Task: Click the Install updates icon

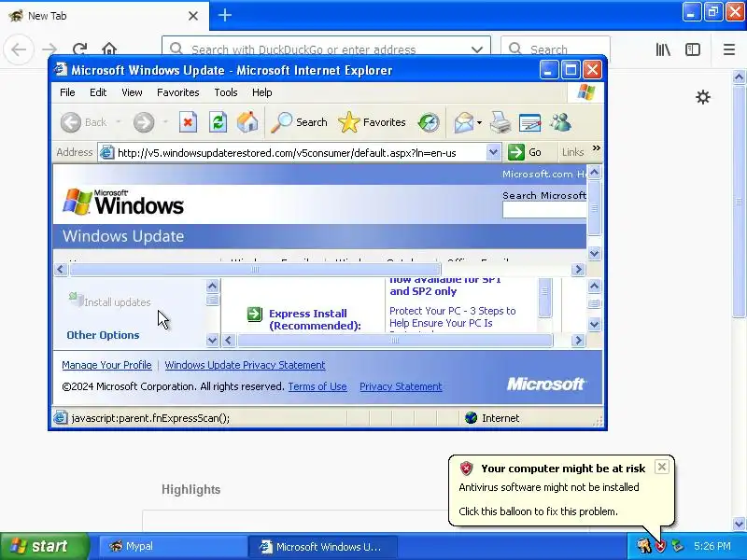Action: [76, 300]
